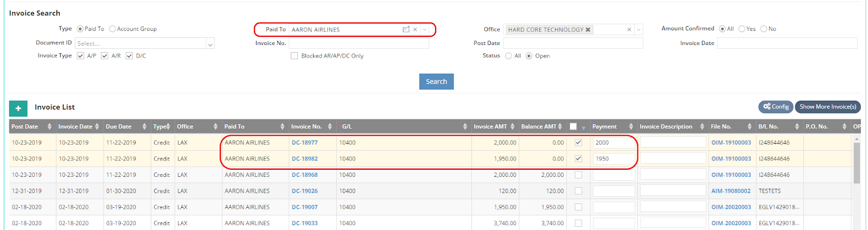Set Status radio to All
This screenshot has height=230, width=868.
tap(508, 56)
